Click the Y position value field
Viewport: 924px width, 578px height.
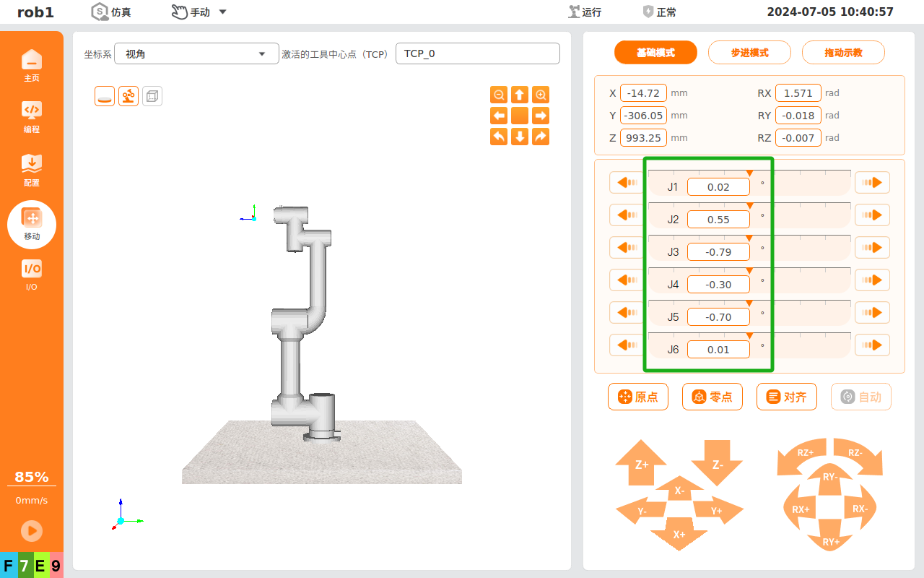click(643, 116)
